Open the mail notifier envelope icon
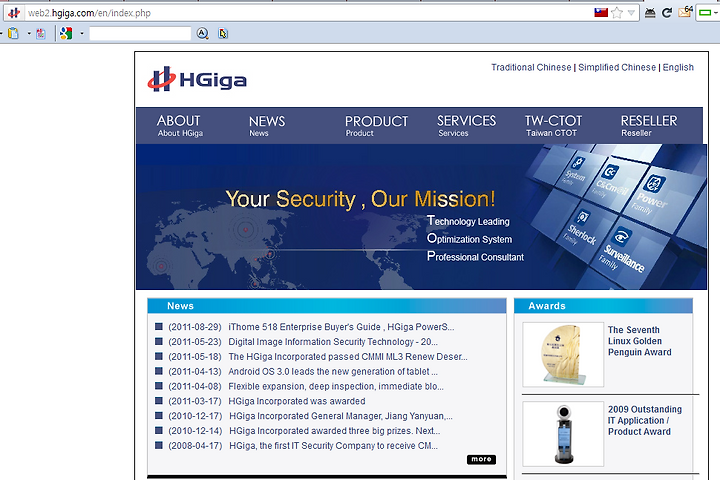720x480 pixels. coord(685,12)
